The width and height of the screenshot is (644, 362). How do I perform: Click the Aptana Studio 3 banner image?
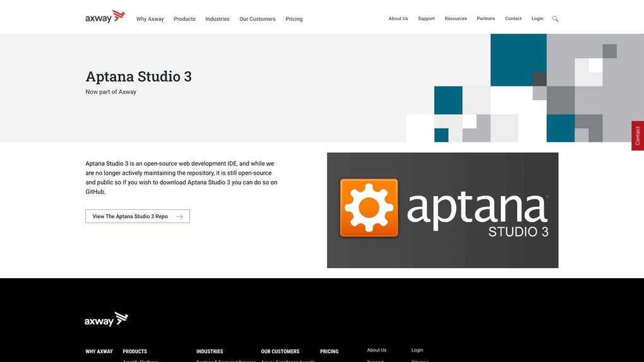click(443, 210)
